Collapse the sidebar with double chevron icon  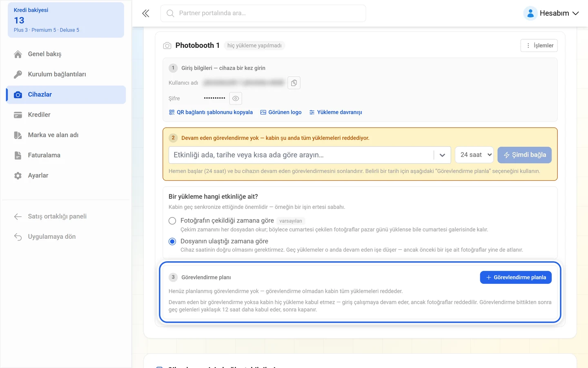click(146, 13)
